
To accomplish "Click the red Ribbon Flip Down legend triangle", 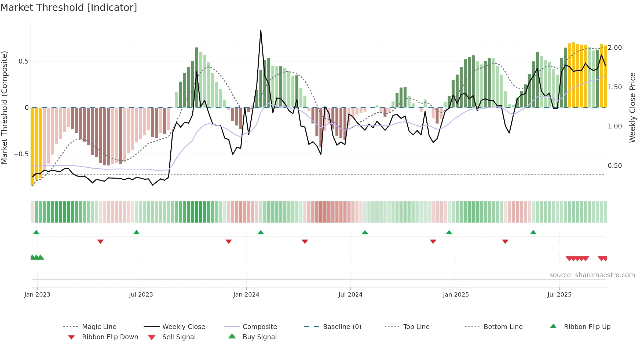I will point(71,337).
